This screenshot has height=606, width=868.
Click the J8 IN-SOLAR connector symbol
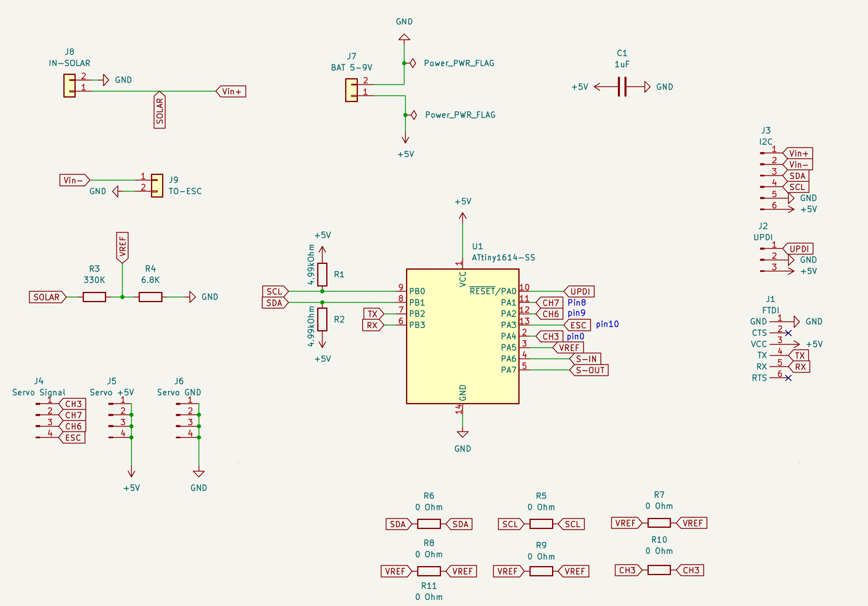tap(69, 86)
